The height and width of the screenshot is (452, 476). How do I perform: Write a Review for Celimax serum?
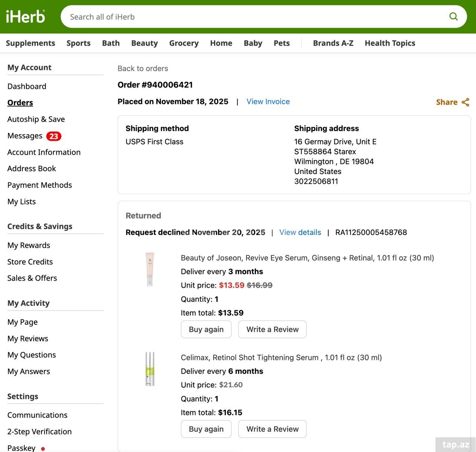(272, 429)
